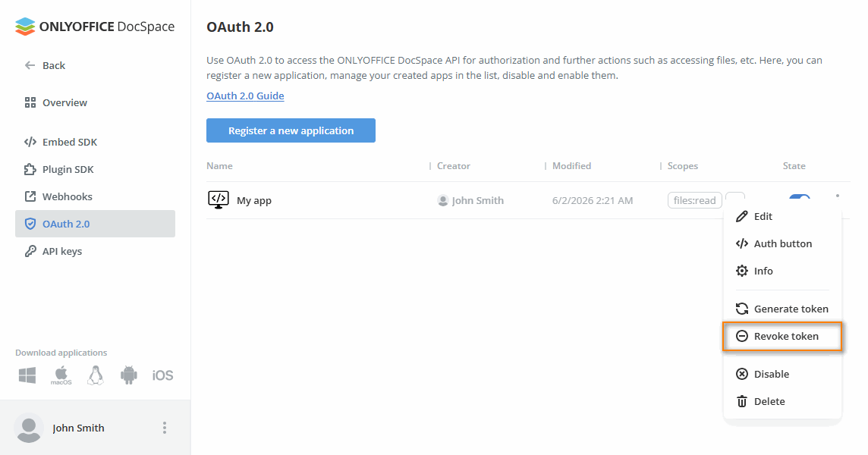Click John Smith name in profile bar
Image resolution: width=868 pixels, height=455 pixels.
point(79,428)
